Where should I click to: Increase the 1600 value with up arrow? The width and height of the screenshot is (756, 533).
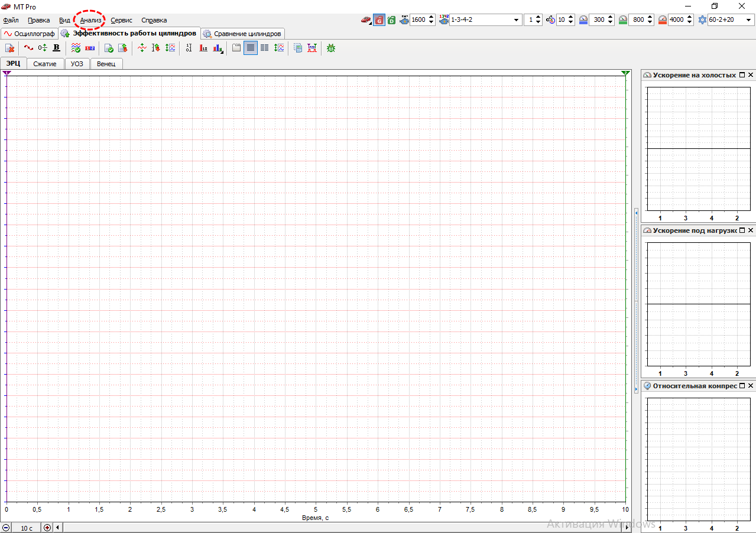[x=431, y=17]
